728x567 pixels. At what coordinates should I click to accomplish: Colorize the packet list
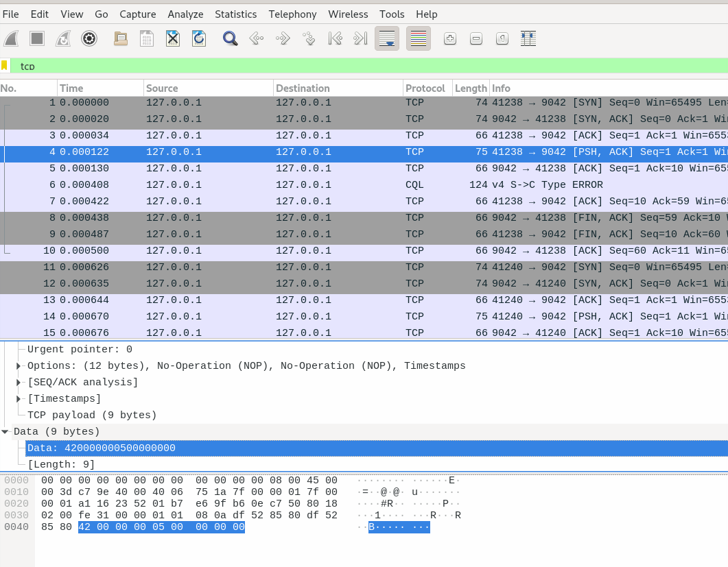pyautogui.click(x=419, y=38)
